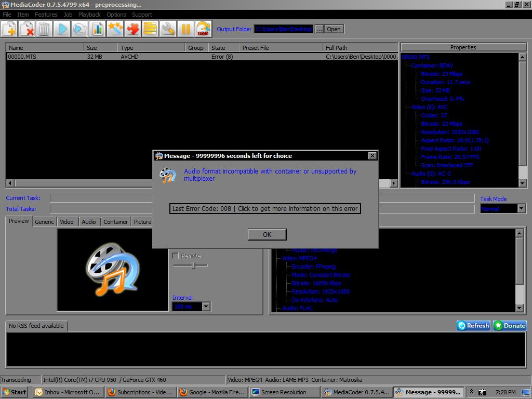Image resolution: width=532 pixels, height=399 pixels.
Task: Click the yellow list queue icon
Action: [x=150, y=29]
